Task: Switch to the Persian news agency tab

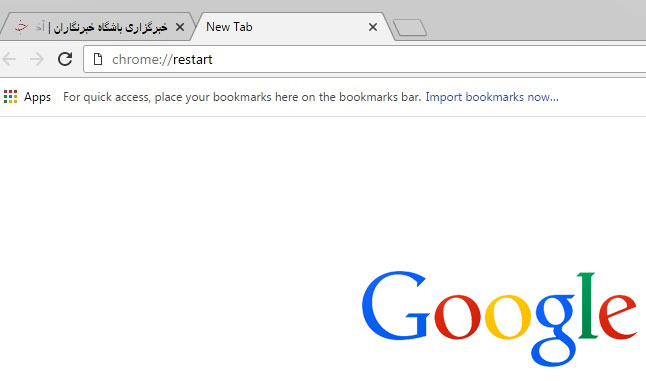Action: click(x=98, y=27)
